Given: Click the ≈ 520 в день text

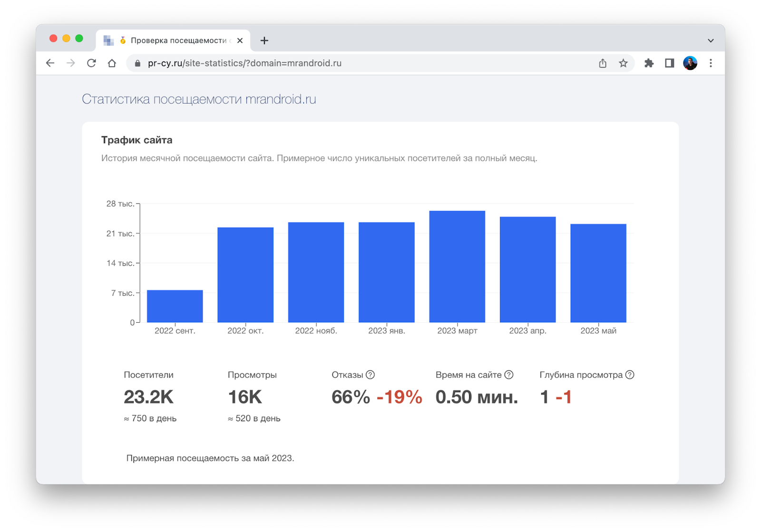Looking at the screenshot, I should (x=254, y=418).
